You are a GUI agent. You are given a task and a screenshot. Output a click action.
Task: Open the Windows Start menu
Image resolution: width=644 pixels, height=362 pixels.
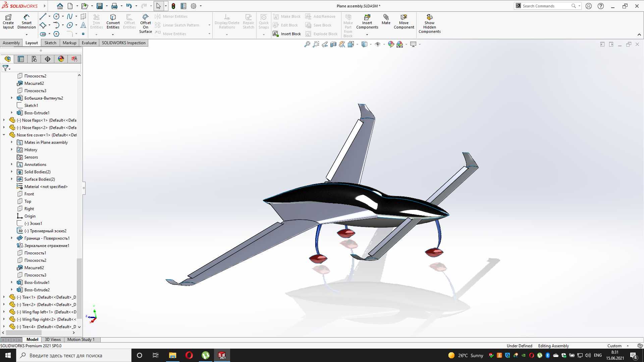coord(8,355)
